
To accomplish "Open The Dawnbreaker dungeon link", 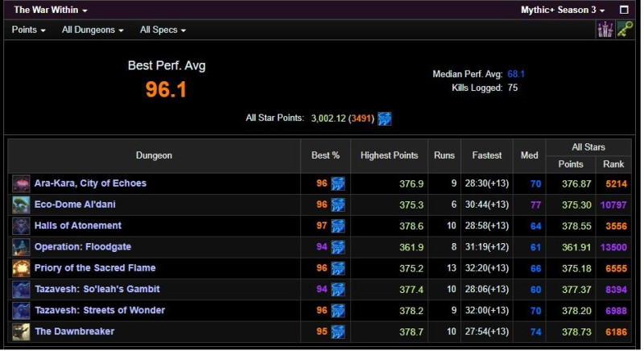I will [74, 332].
